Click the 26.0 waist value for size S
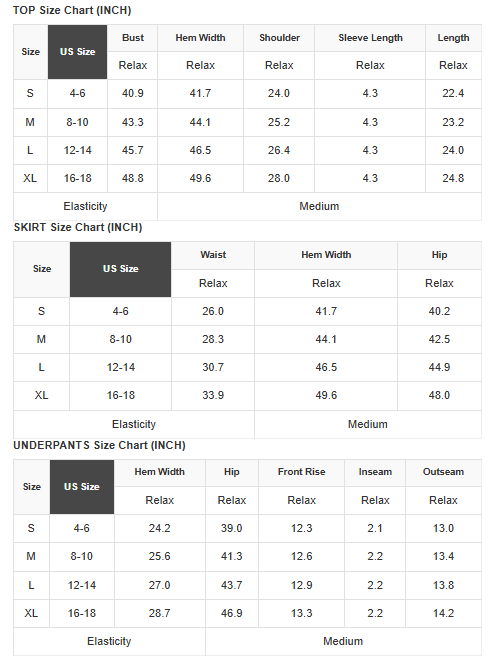This screenshot has width=498, height=667. pyautogui.click(x=213, y=311)
